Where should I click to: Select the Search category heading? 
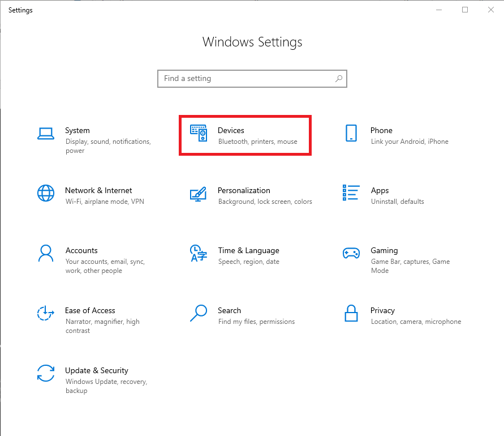coord(229,310)
